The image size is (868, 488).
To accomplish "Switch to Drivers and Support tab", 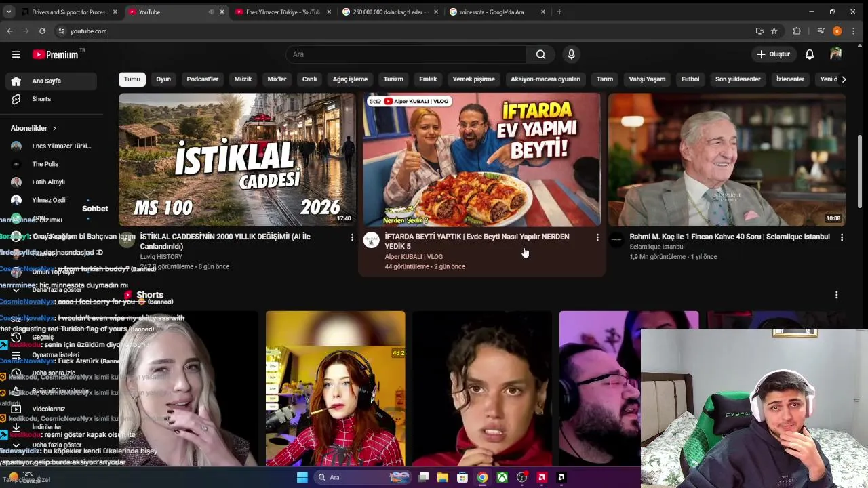I will point(68,12).
